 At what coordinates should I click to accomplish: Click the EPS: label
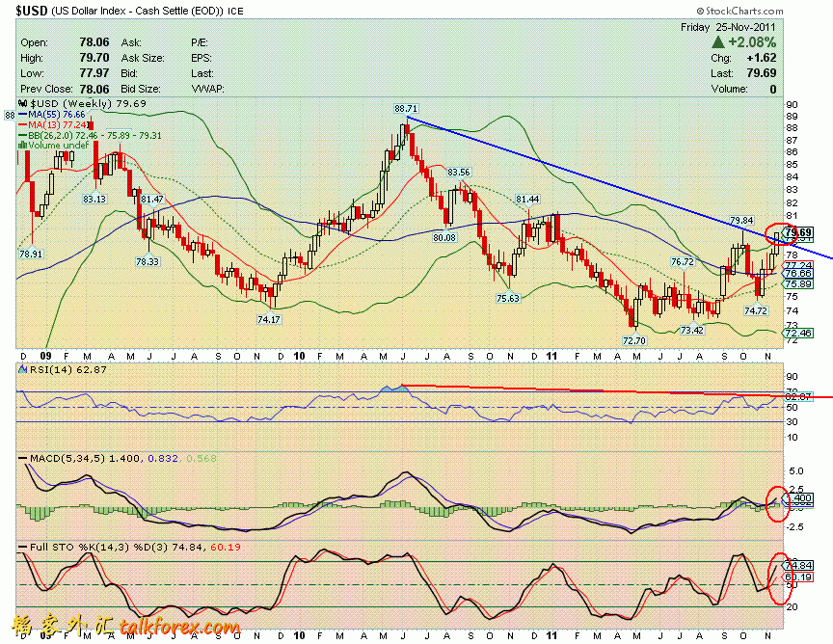pyautogui.click(x=201, y=58)
